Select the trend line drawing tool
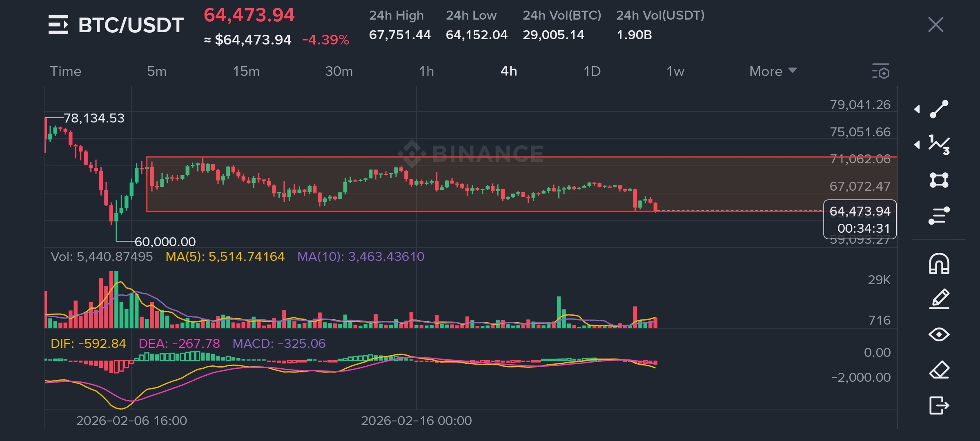Screen dimensions: 980x441 click(939, 109)
